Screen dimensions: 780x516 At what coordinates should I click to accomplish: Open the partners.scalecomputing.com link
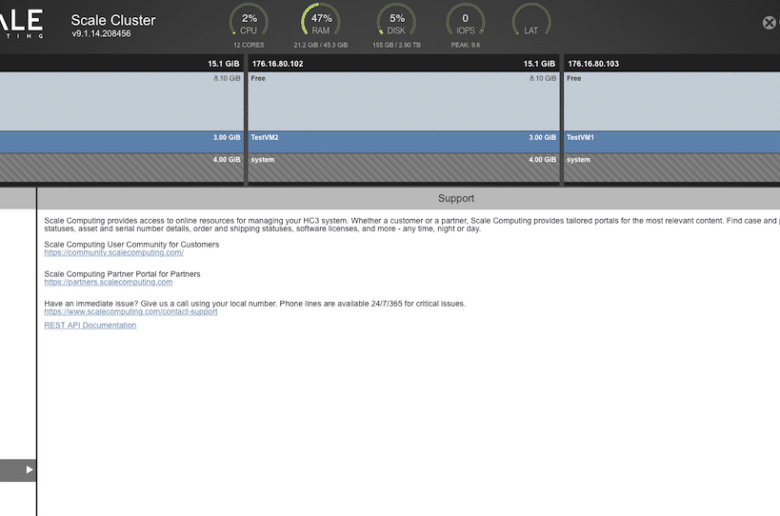(108, 282)
